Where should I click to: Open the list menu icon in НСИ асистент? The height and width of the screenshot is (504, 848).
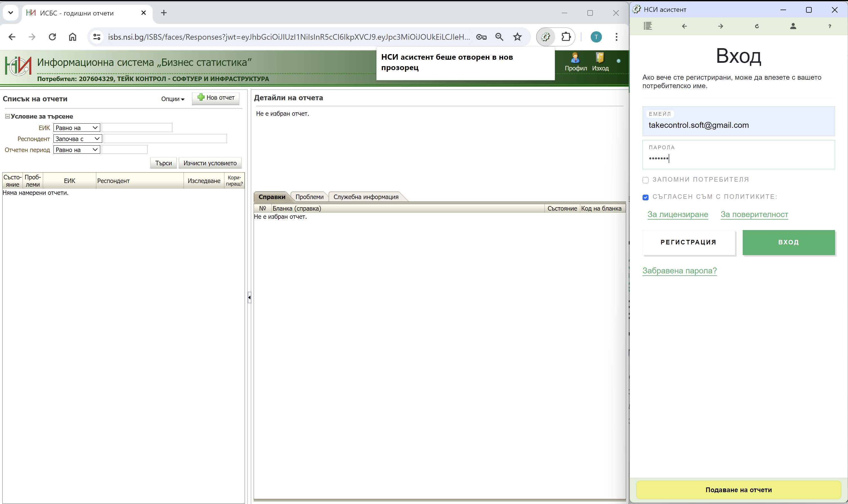[648, 26]
